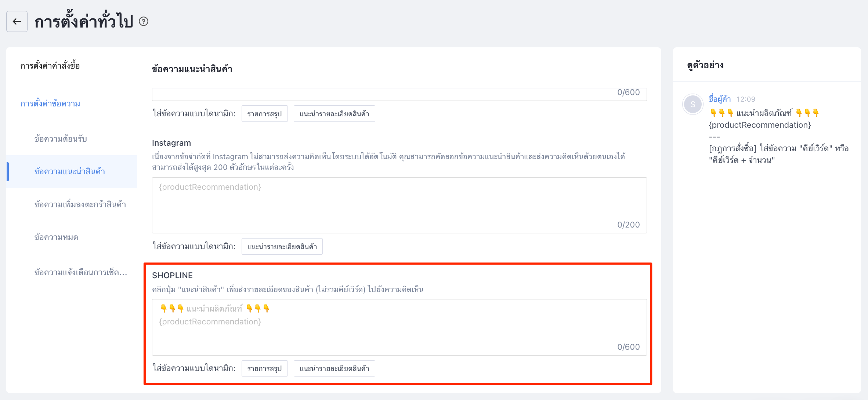This screenshot has width=868, height=400.
Task: Insert แนะนำรายละเอียดสินค้า tag in top section
Action: pos(334,114)
